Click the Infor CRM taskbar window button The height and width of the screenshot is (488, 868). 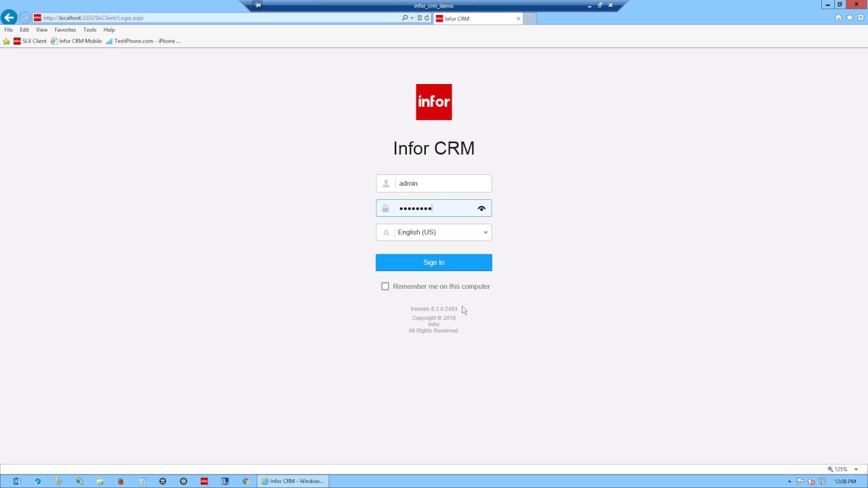294,481
